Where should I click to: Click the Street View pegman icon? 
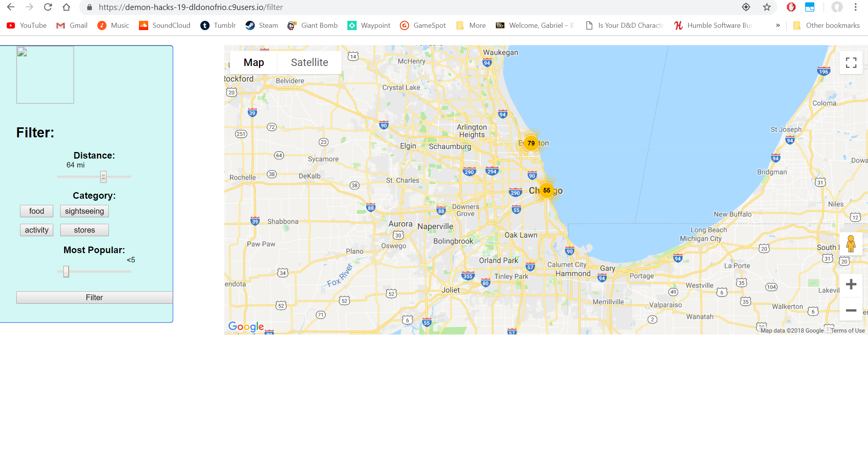[x=851, y=244]
